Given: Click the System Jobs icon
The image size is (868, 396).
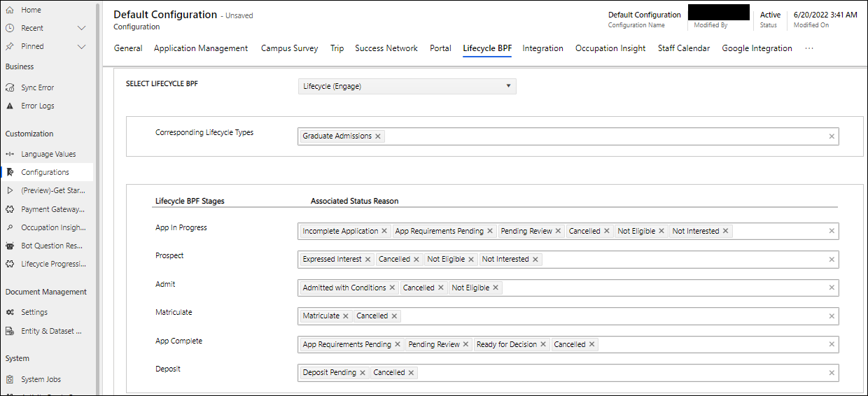Looking at the screenshot, I should point(10,379).
